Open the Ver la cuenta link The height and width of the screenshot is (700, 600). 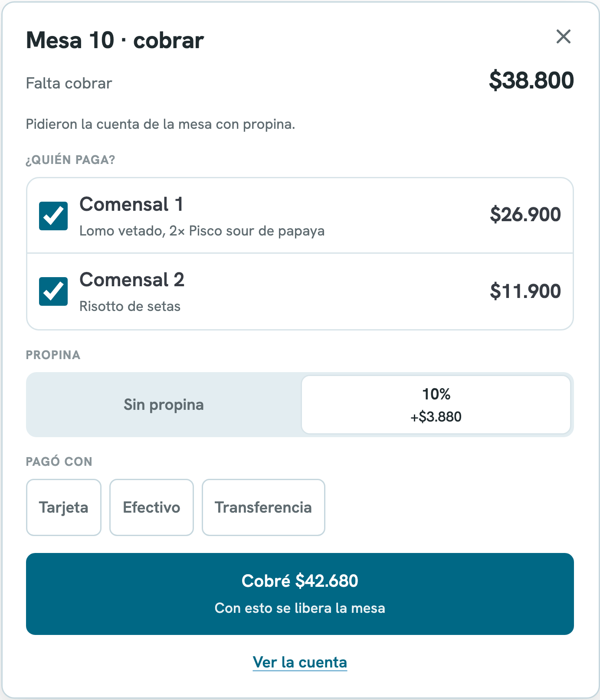tap(300, 662)
